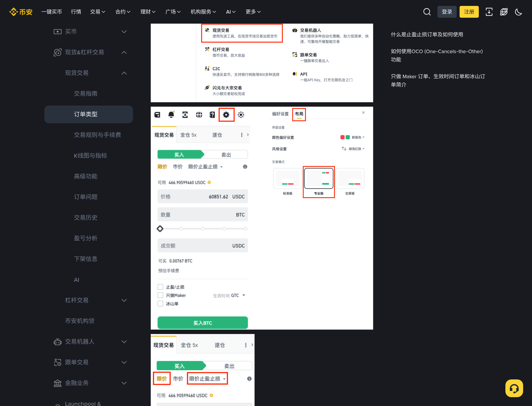Open the search magnifier icon
Viewport: 532px width, 406px height.
pos(427,12)
